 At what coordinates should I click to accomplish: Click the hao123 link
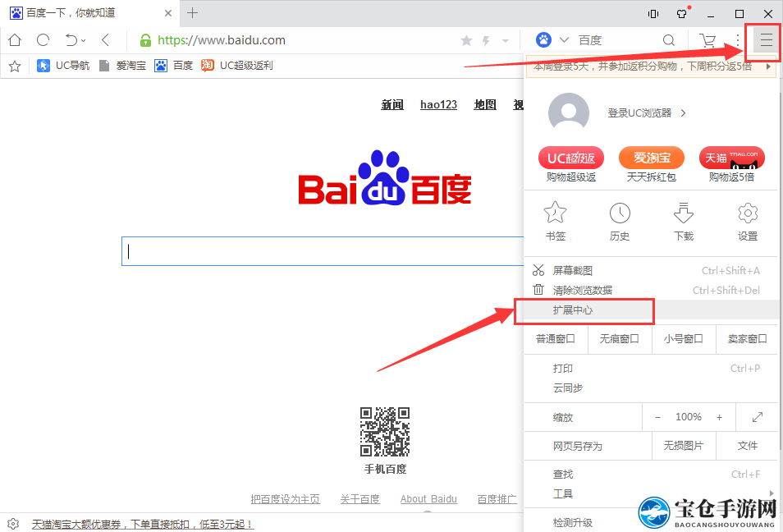[x=438, y=104]
